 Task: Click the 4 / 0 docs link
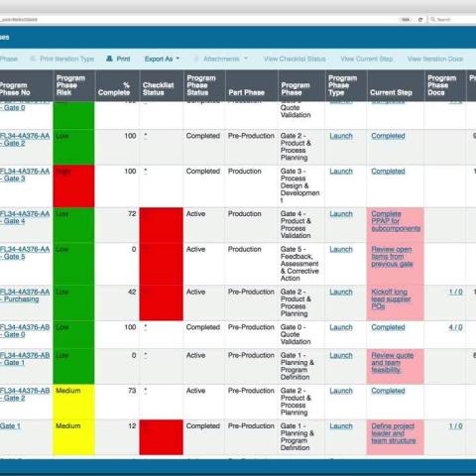click(x=455, y=327)
